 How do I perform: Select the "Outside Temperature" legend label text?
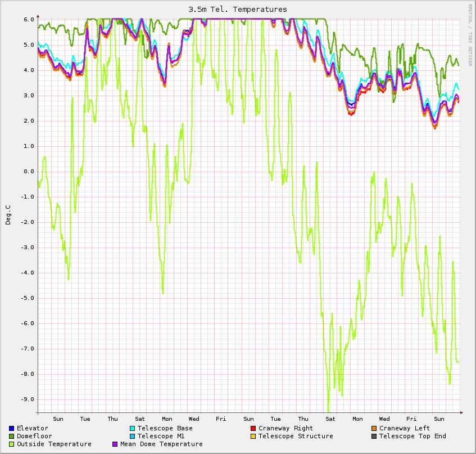click(x=54, y=444)
